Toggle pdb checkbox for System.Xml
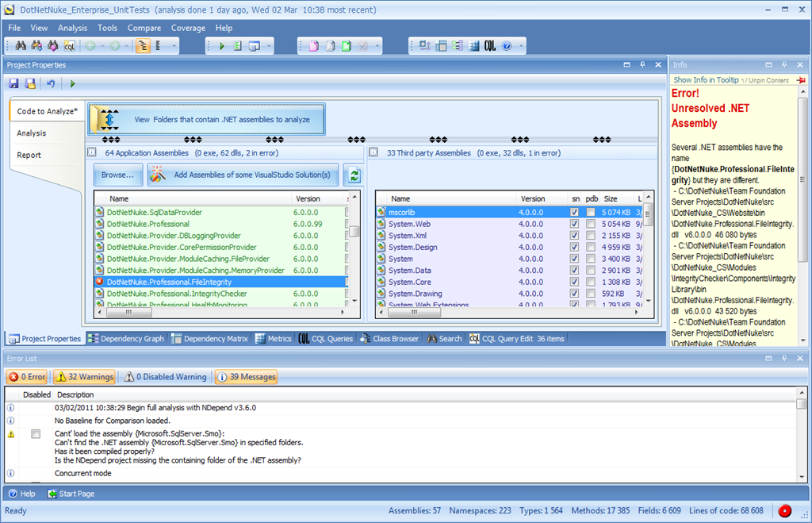The width and height of the screenshot is (812, 523). tap(590, 236)
